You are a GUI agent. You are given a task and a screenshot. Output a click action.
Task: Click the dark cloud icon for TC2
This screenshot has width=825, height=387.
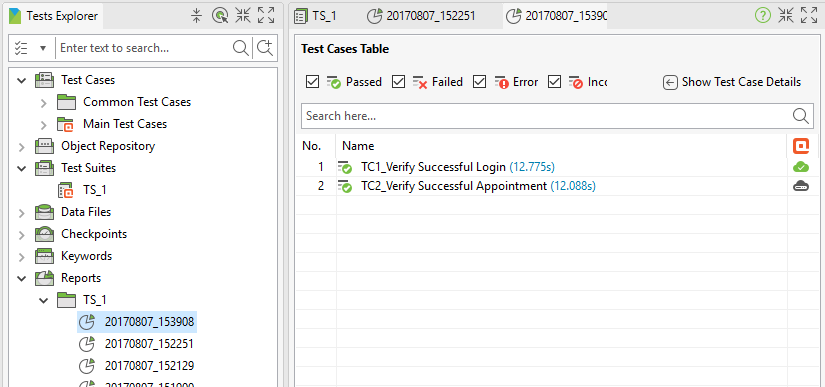(x=801, y=186)
